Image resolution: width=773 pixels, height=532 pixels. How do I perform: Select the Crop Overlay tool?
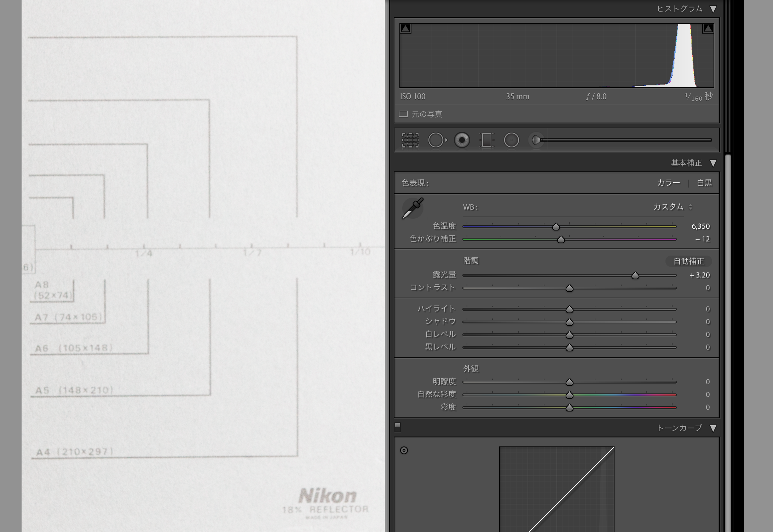point(410,140)
